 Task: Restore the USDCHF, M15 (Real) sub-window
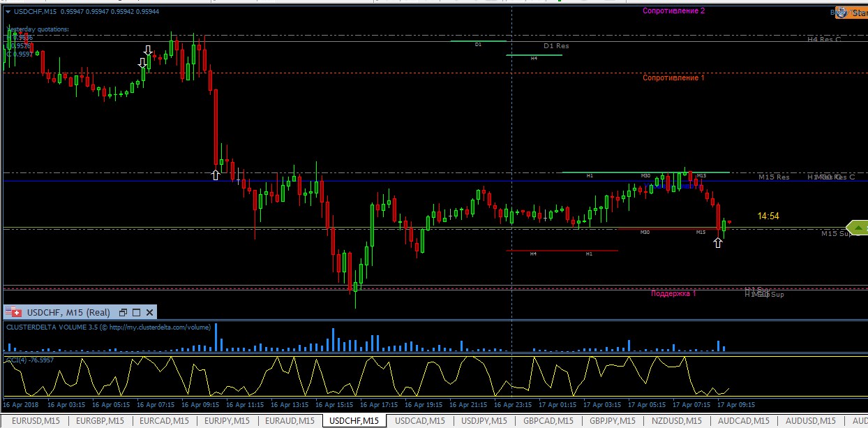tap(124, 312)
